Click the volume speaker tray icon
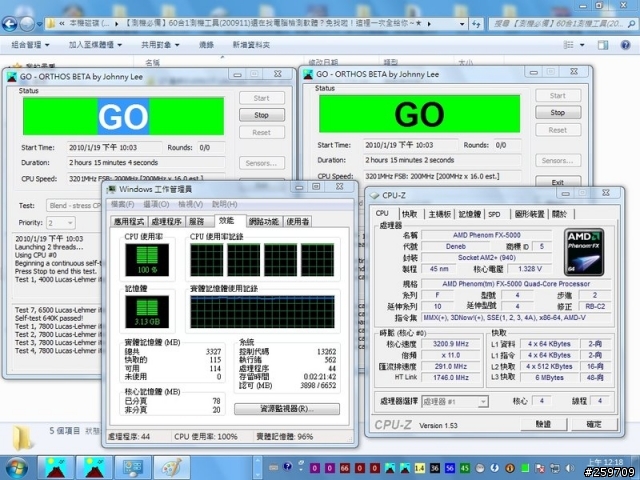This screenshot has width=640, height=480. coord(570,468)
